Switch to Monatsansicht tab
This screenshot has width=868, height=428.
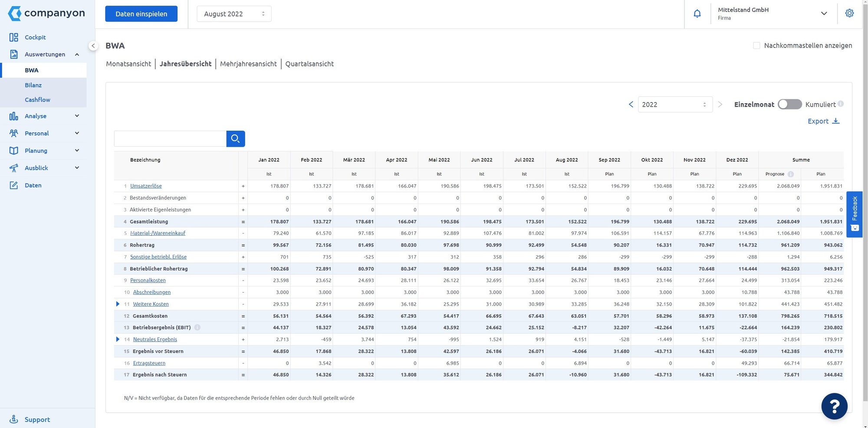pos(128,64)
